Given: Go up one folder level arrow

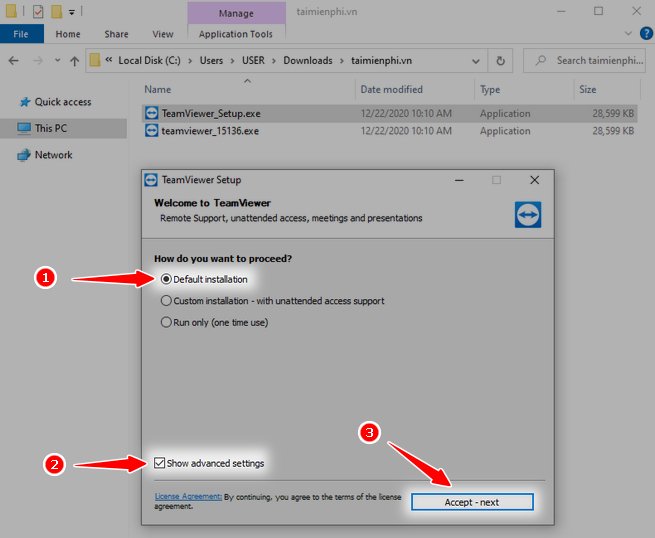Looking at the screenshot, I should [x=74, y=61].
